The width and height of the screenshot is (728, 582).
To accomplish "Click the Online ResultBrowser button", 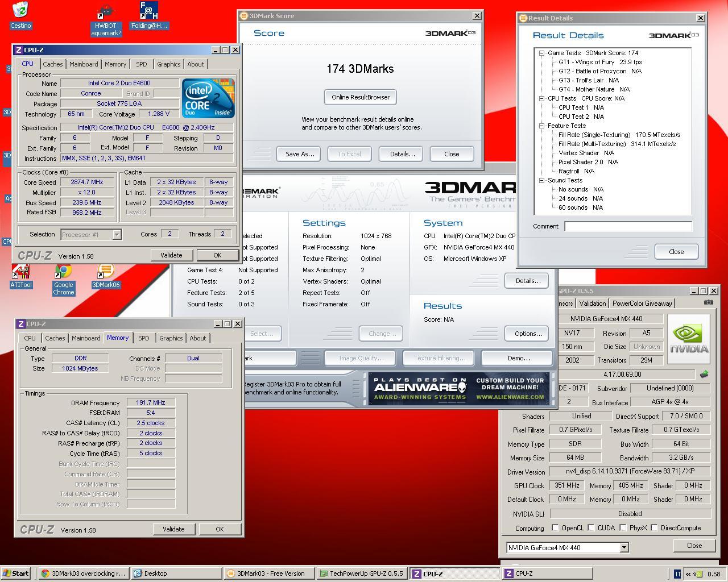I will pyautogui.click(x=361, y=97).
